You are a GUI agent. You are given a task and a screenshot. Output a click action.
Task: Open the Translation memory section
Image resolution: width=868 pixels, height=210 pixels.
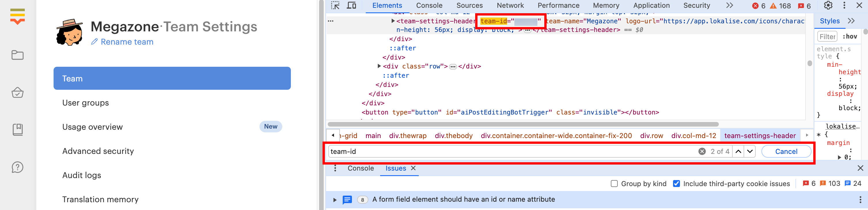coord(101,200)
